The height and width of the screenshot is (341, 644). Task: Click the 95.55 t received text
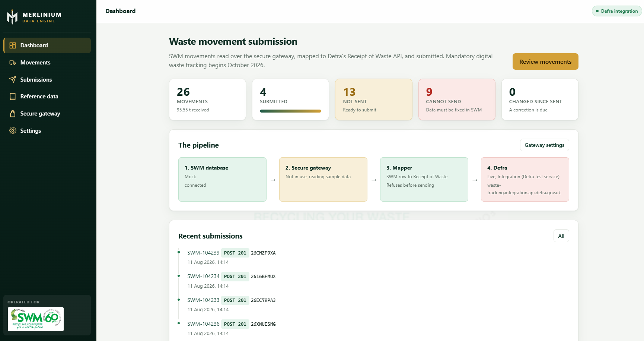193,110
